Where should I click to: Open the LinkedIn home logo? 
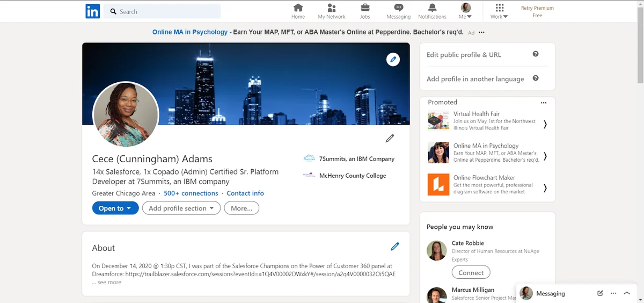click(x=92, y=11)
